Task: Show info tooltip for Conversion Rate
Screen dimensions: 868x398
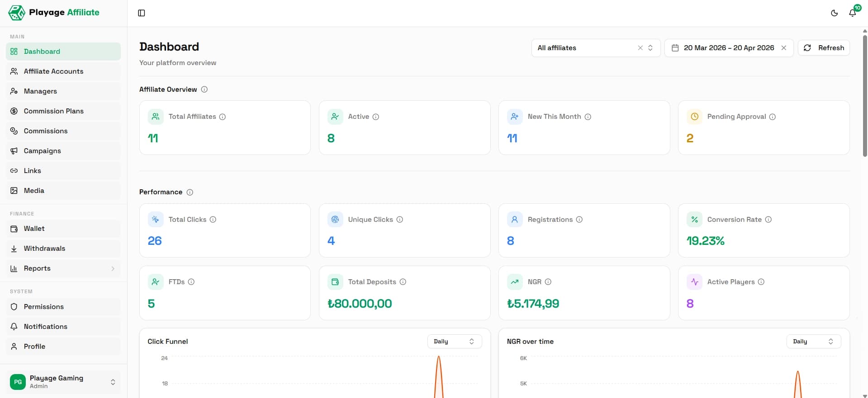Action: tap(768, 220)
